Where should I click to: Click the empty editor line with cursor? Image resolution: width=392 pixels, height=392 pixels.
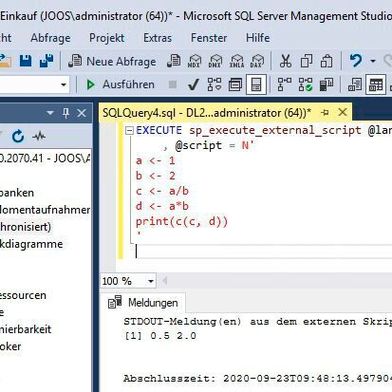pyautogui.click(x=263, y=252)
